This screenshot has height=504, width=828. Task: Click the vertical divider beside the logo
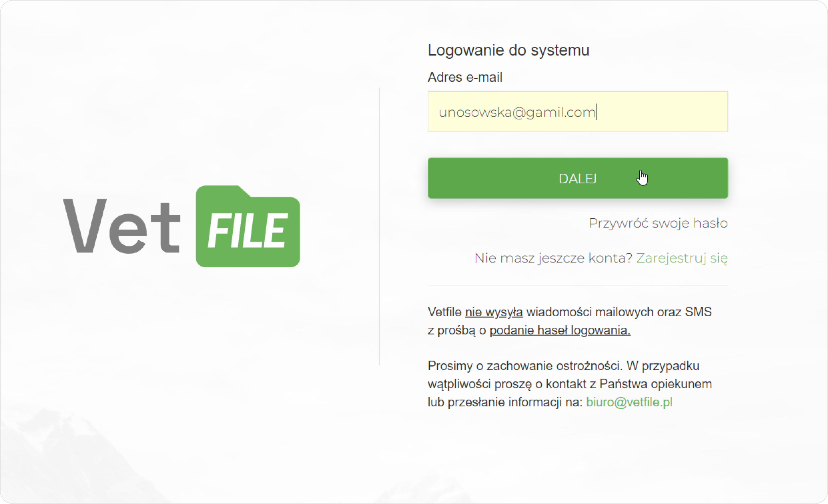pos(379,226)
